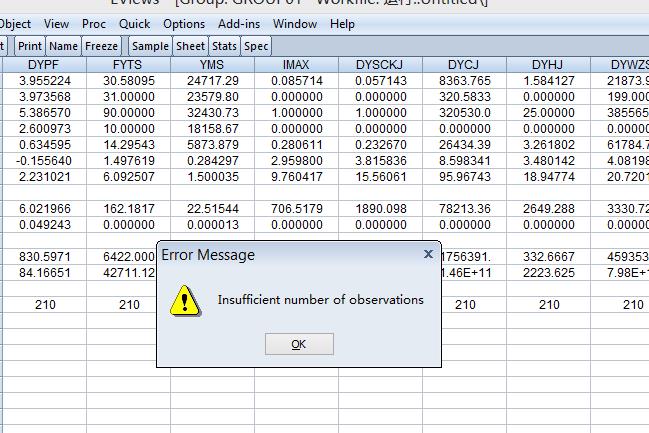Open the Quick menu
The height and width of the screenshot is (433, 649).
pos(135,24)
